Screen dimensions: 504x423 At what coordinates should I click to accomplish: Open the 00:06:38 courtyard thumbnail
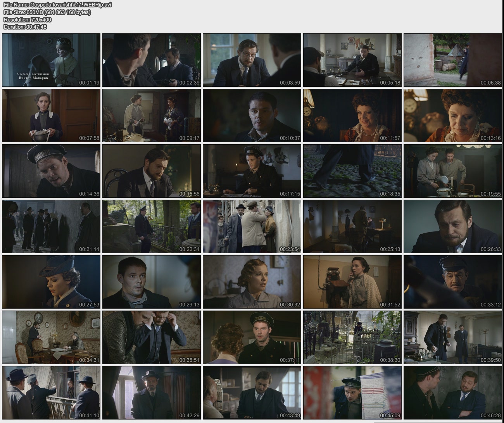(x=453, y=60)
